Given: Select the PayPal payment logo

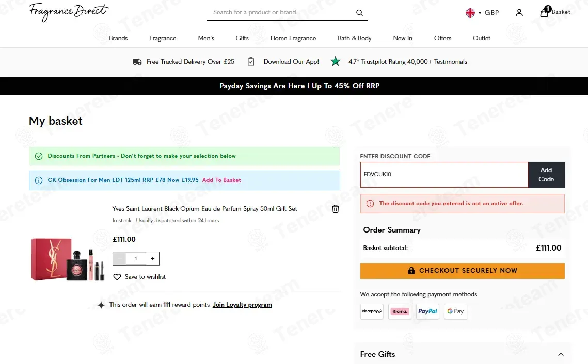Looking at the screenshot, I should (x=427, y=311).
